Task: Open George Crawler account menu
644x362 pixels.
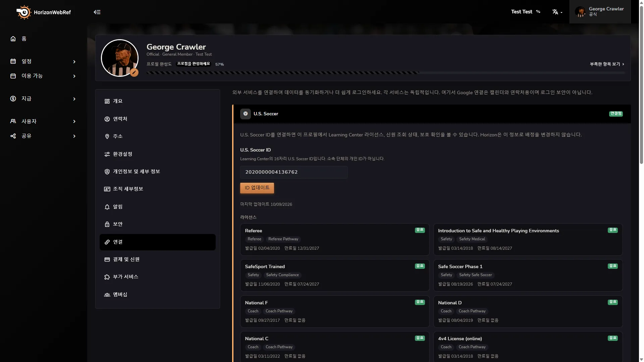Action: coord(600,12)
